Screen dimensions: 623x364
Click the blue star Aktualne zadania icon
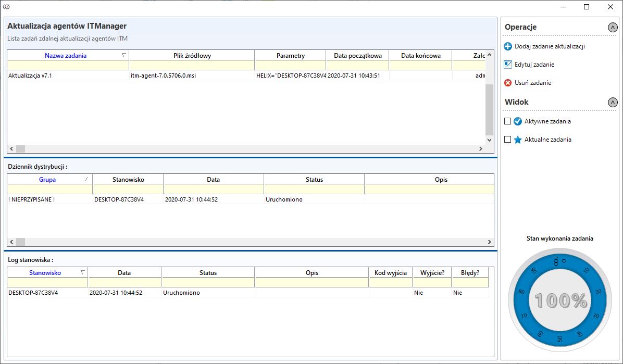click(x=518, y=140)
